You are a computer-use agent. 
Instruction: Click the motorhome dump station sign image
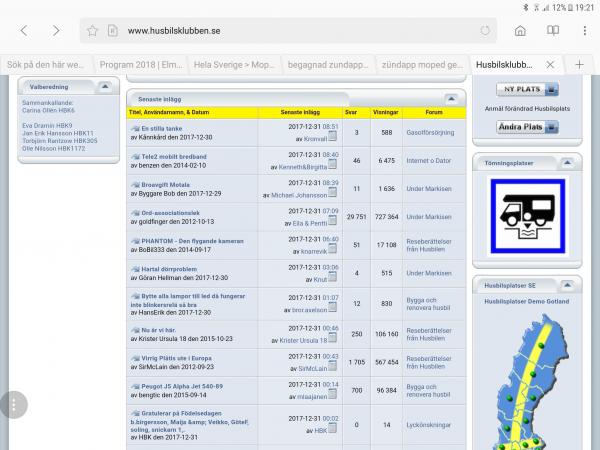[x=524, y=217]
